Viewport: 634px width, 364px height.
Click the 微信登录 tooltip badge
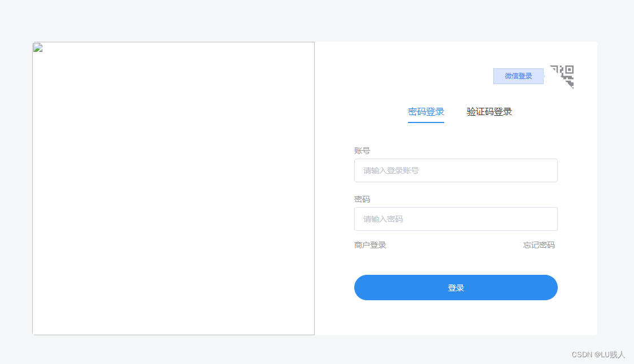518,76
